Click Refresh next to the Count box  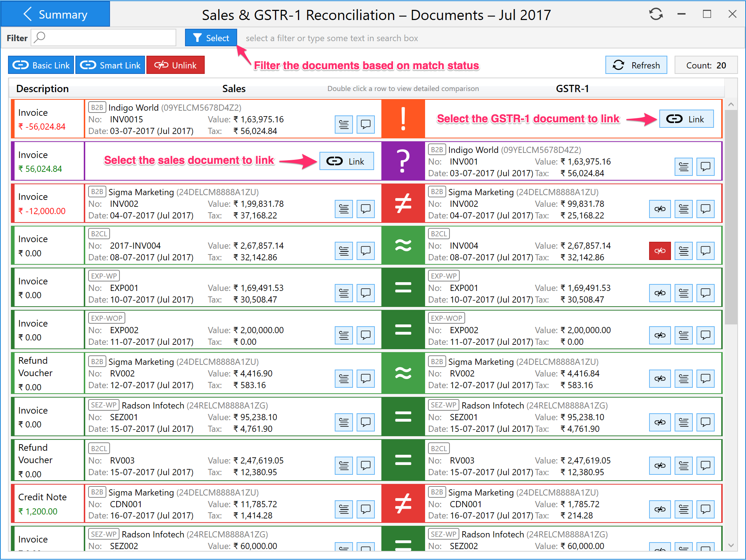pyautogui.click(x=636, y=65)
